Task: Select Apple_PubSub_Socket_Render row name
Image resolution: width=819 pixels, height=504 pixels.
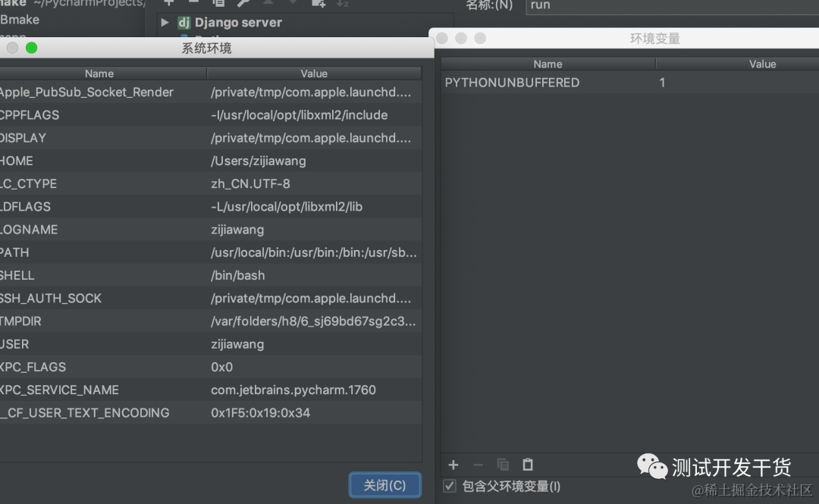Action: click(86, 92)
